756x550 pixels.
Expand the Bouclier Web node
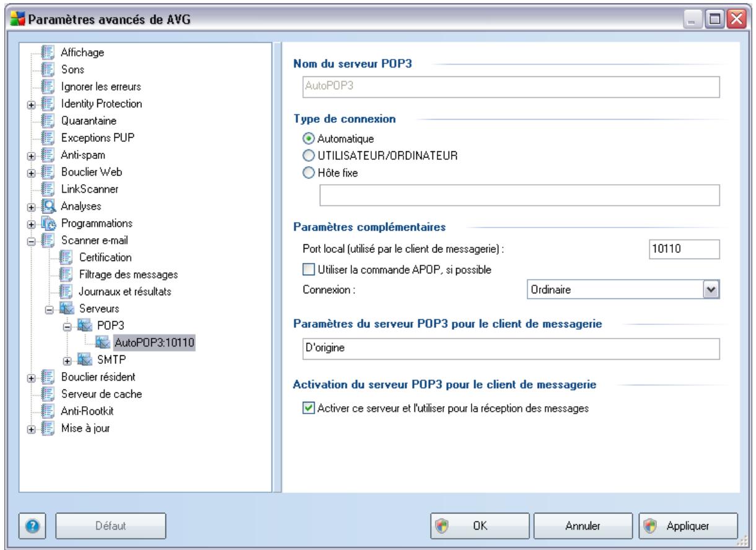pyautogui.click(x=31, y=172)
